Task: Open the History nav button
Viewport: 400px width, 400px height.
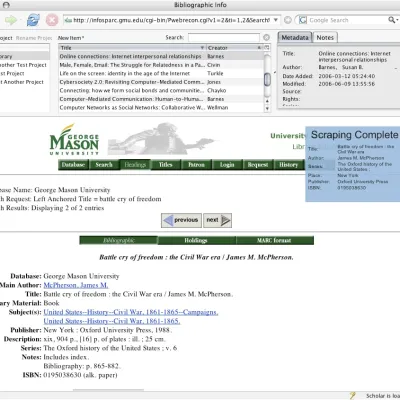Action: click(289, 165)
